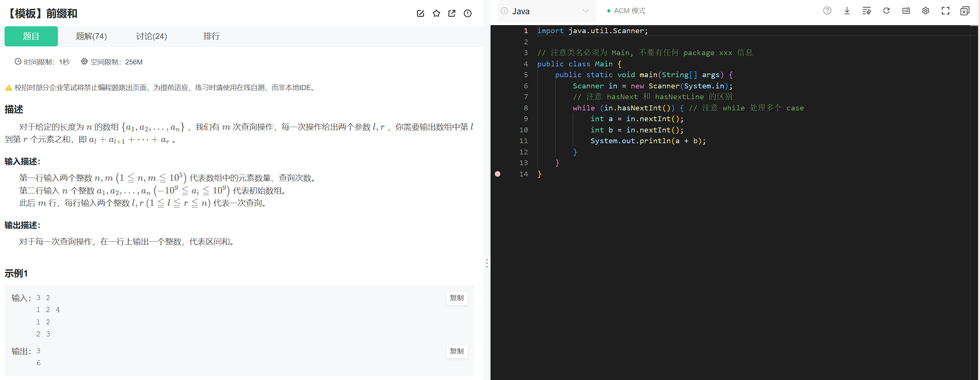Viewport: 980px width, 380px height.
Task: Click the "System.out.println(a + b);" line
Action: point(648,141)
